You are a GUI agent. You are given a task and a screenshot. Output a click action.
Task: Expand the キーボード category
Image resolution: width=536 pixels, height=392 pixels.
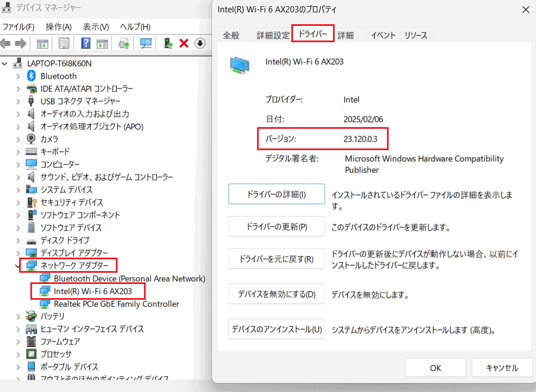point(19,152)
